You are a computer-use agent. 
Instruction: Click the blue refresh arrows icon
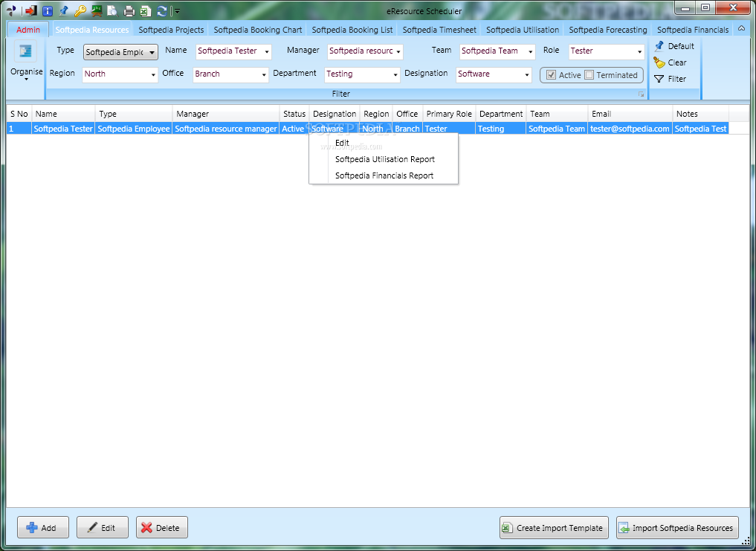tap(161, 10)
